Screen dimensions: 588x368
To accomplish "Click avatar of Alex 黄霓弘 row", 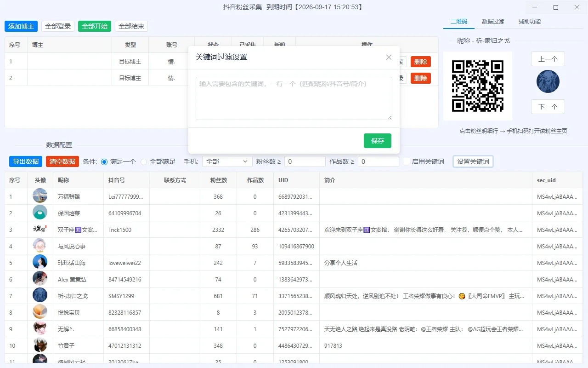I will pyautogui.click(x=40, y=279).
